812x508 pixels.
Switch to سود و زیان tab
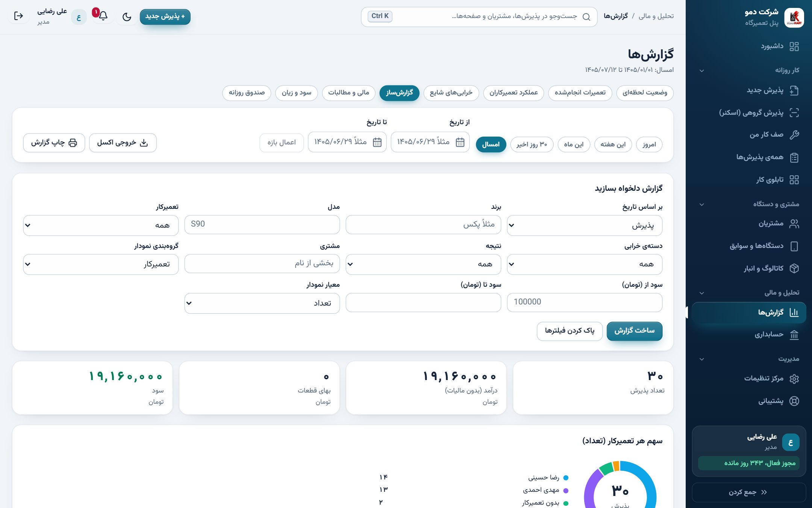point(297,93)
